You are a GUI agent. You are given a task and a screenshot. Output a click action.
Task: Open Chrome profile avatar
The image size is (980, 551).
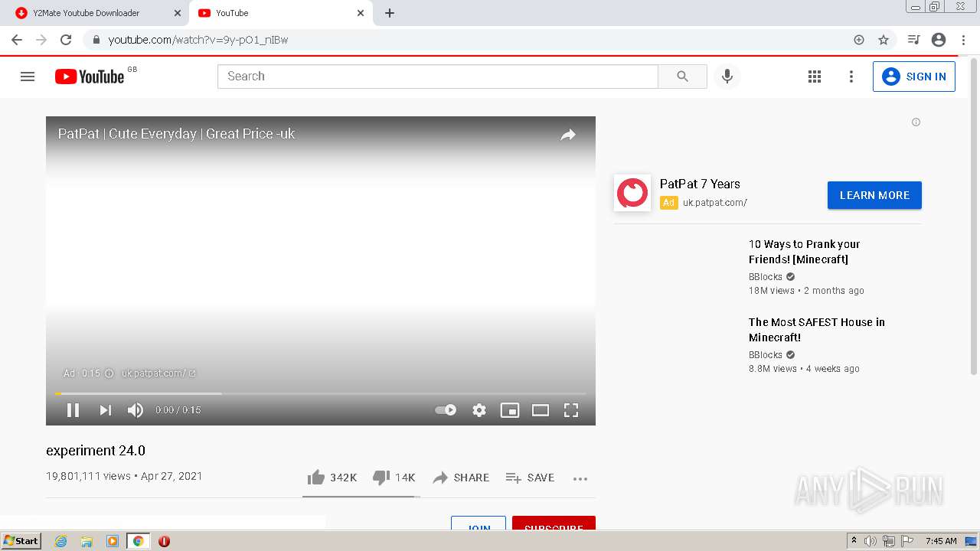click(x=939, y=40)
